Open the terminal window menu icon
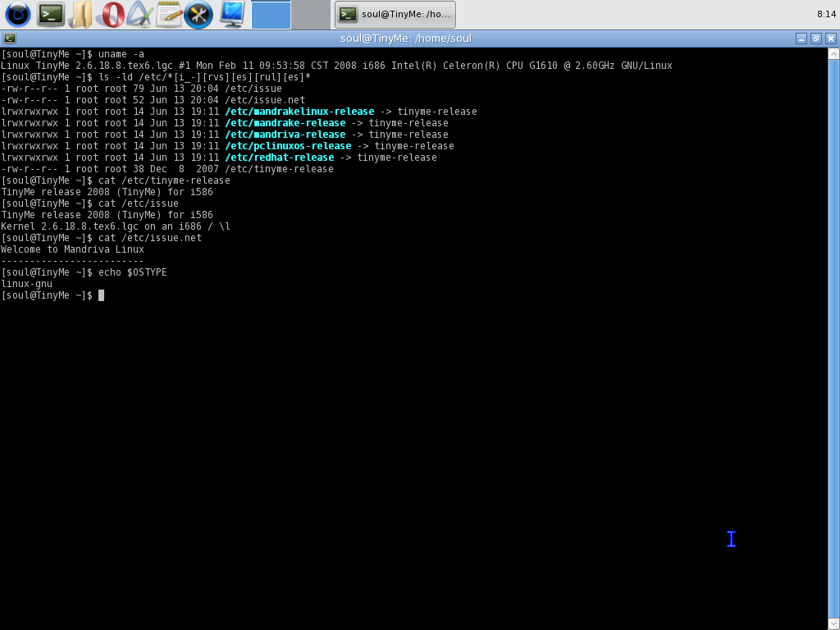 [10, 38]
